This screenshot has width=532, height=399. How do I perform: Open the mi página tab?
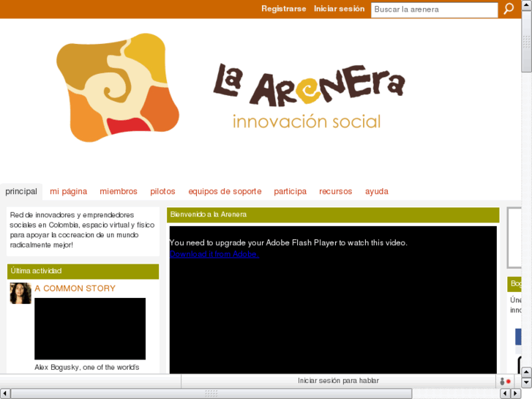tap(69, 192)
